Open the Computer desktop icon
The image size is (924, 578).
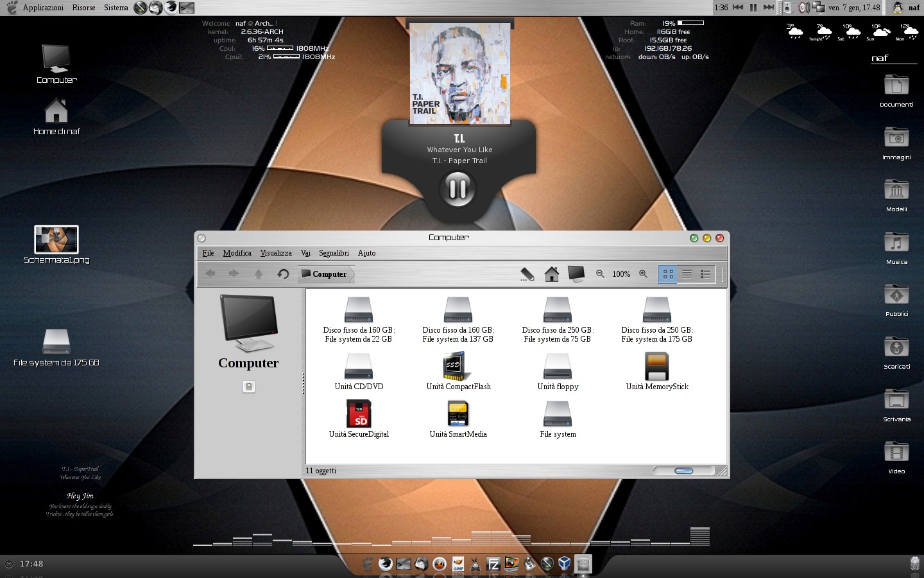56,64
